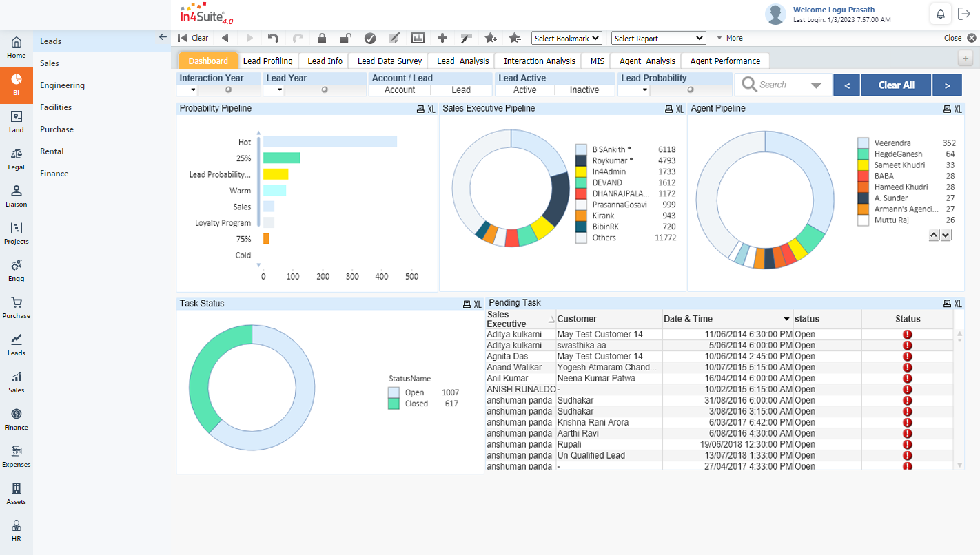Image resolution: width=980 pixels, height=555 pixels.
Task: Switch to the Agent Performance tab
Action: tap(725, 61)
